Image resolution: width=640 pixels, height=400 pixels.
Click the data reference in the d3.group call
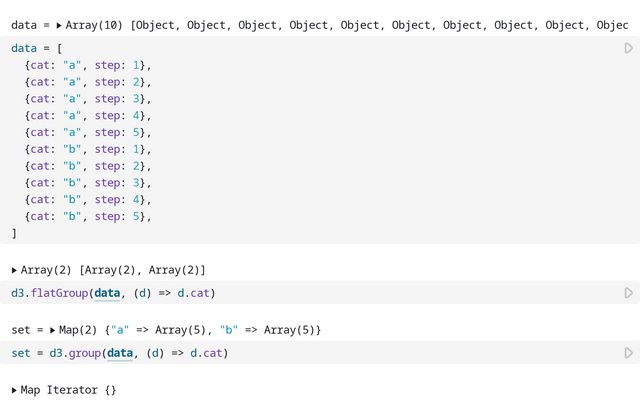121,353
